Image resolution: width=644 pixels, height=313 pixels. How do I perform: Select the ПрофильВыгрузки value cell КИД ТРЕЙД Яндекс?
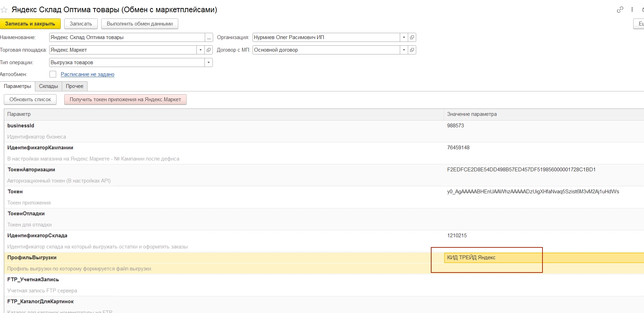coord(488,258)
